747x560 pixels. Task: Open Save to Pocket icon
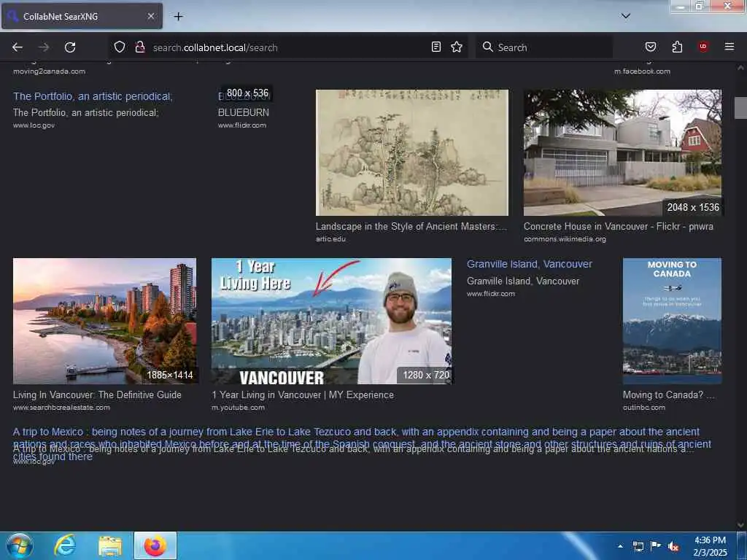650,47
